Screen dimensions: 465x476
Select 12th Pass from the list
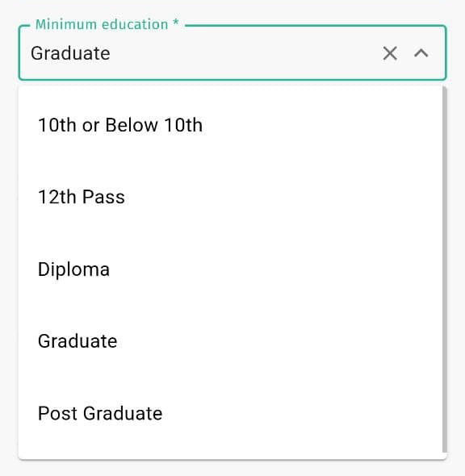tap(231, 197)
